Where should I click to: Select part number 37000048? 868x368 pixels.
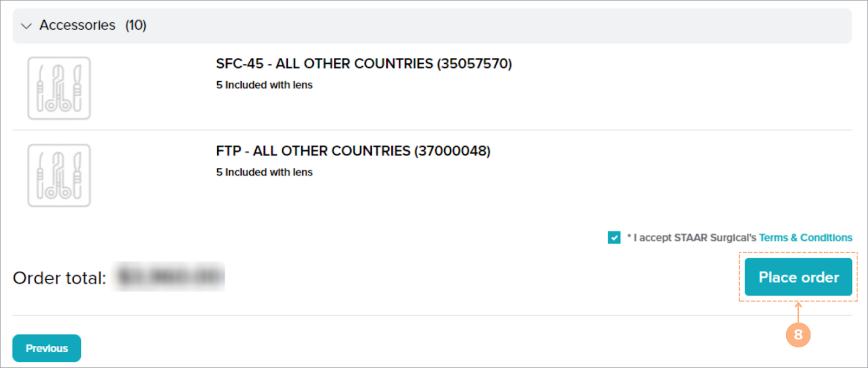(x=452, y=151)
